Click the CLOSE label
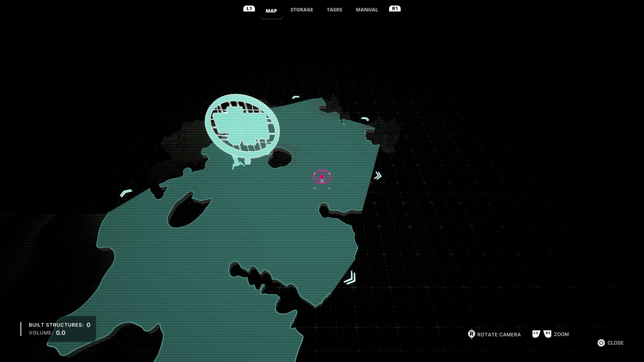Viewport: 644px width, 362px height. 615,343
